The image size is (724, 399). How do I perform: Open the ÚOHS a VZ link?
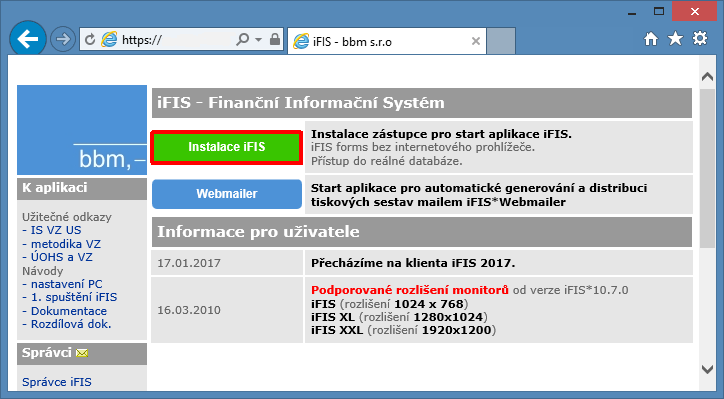click(61, 257)
